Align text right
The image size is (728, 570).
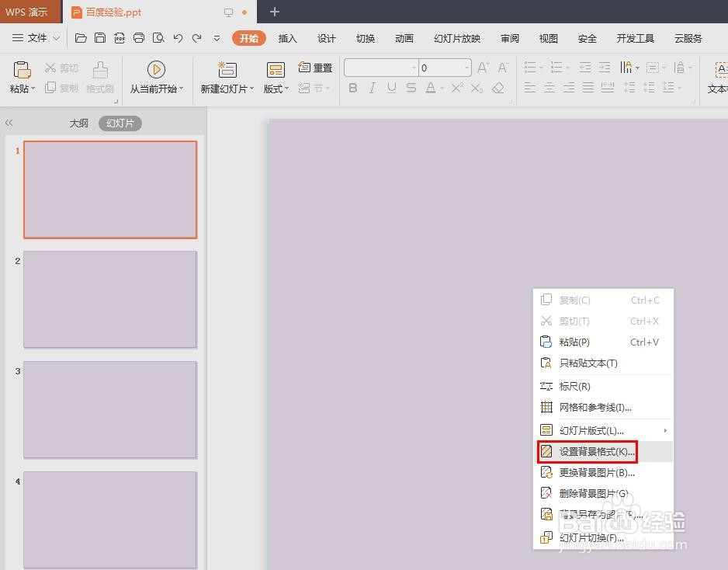[x=569, y=87]
